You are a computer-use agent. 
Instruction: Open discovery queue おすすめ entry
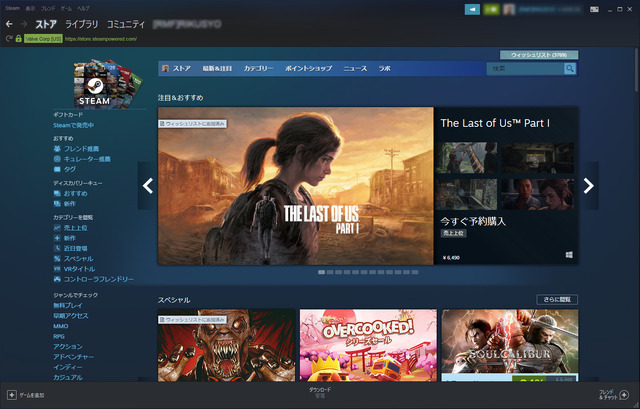[x=71, y=193]
